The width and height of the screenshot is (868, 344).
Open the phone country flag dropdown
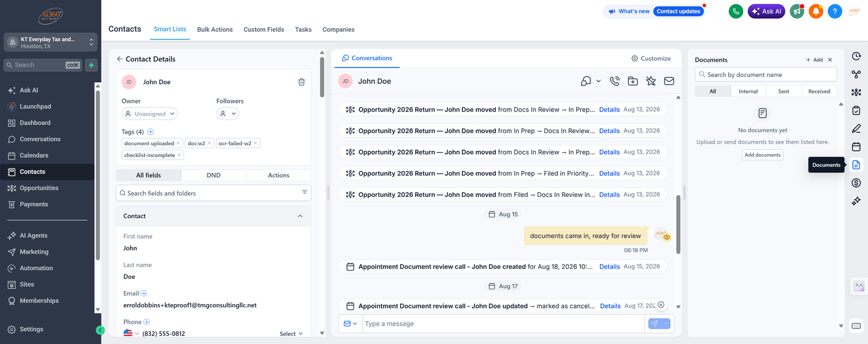(131, 333)
